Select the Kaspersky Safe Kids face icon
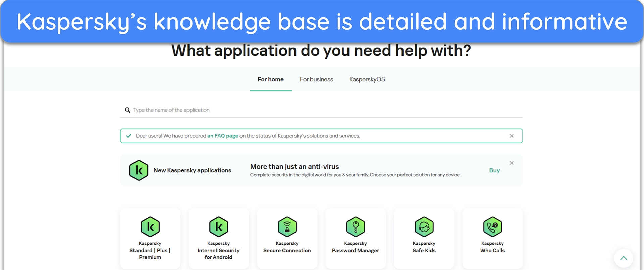The height and width of the screenshot is (270, 644). [x=424, y=227]
